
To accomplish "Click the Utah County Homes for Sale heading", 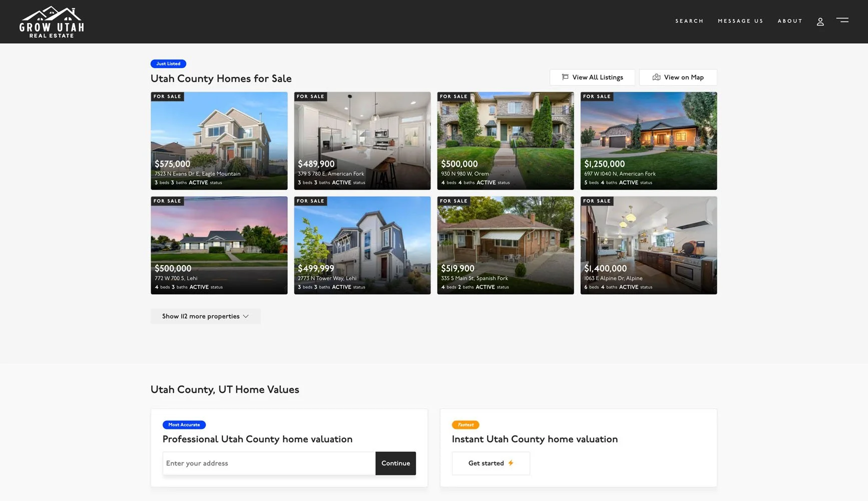I will click(x=221, y=79).
